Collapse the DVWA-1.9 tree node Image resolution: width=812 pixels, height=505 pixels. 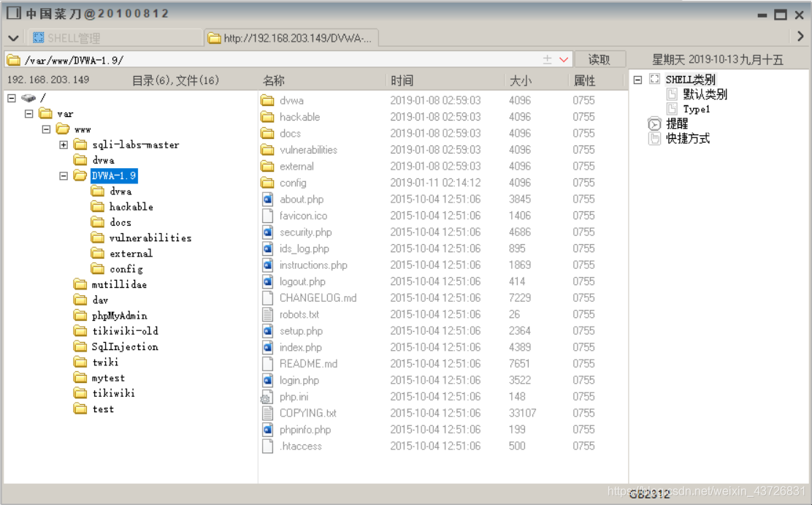click(x=64, y=176)
